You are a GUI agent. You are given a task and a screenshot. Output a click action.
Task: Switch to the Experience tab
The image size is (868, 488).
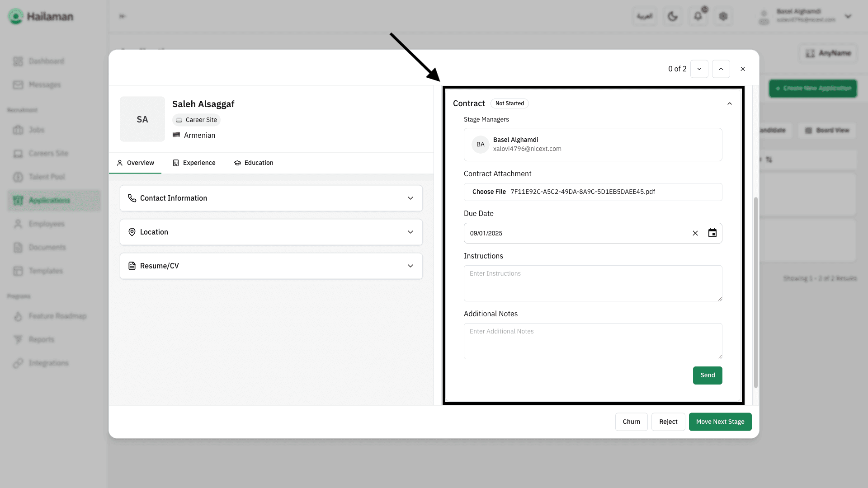[194, 163]
